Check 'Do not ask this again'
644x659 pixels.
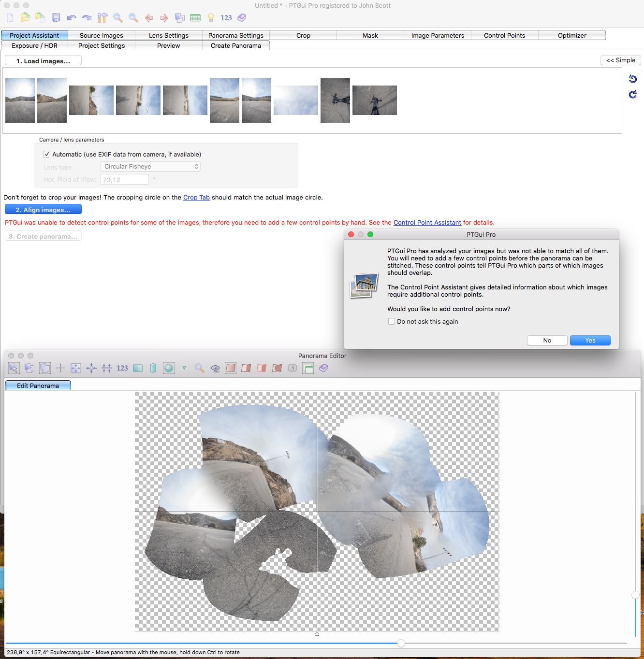392,321
